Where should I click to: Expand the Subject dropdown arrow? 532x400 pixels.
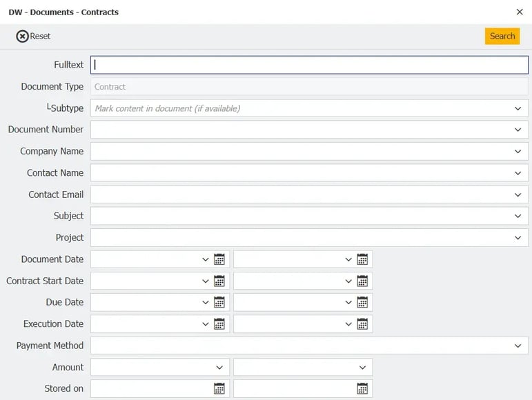(518, 216)
